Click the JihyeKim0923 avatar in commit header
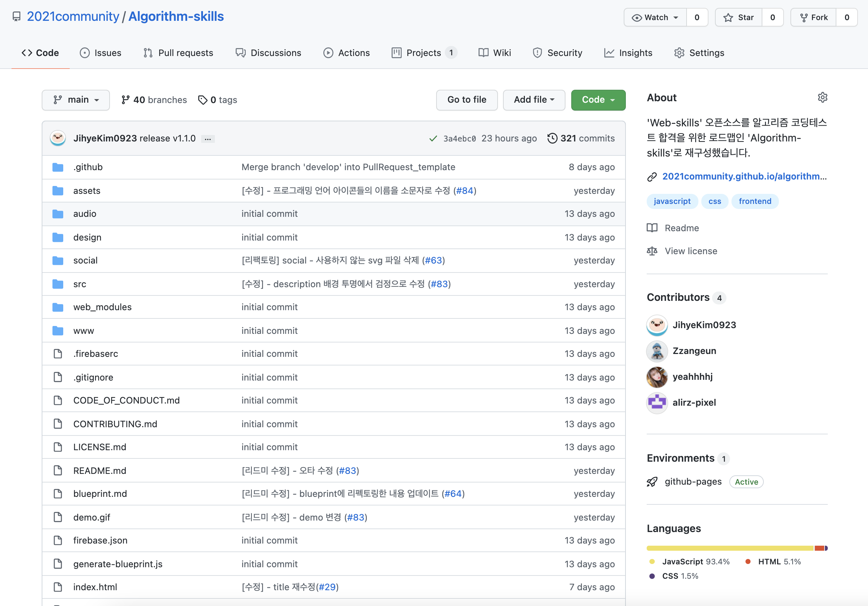The image size is (868, 606). pyautogui.click(x=58, y=138)
